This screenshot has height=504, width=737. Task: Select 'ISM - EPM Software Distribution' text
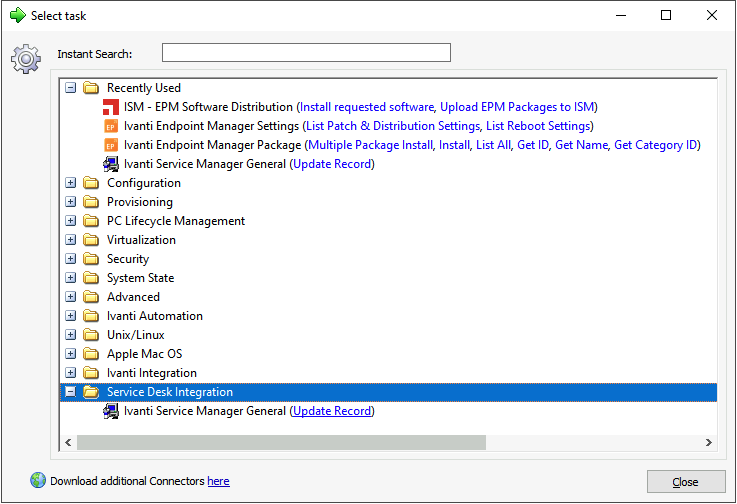pyautogui.click(x=208, y=107)
